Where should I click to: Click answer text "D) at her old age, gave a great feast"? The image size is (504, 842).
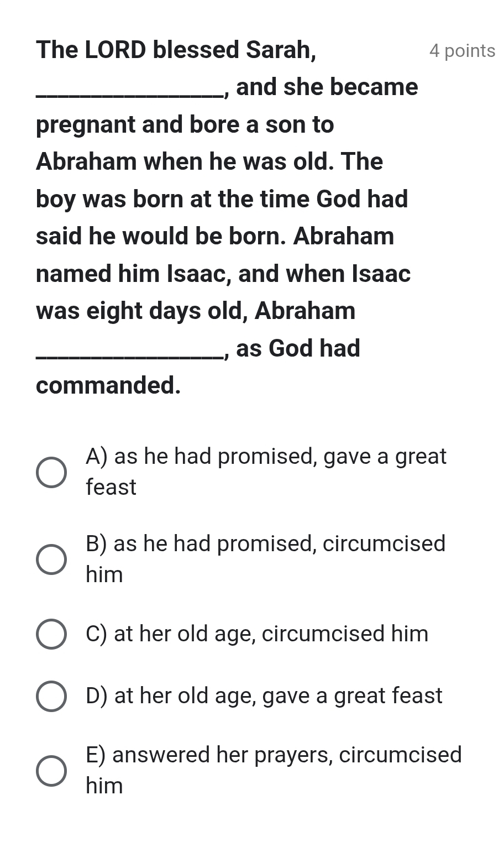(x=264, y=696)
